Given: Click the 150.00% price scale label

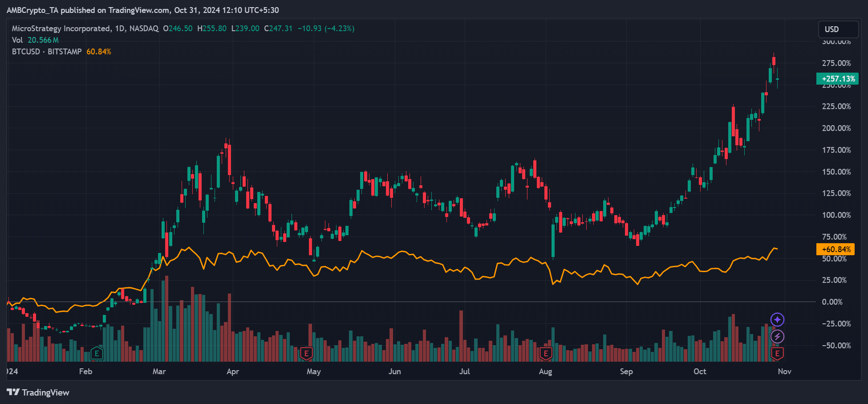Looking at the screenshot, I should click(836, 172).
